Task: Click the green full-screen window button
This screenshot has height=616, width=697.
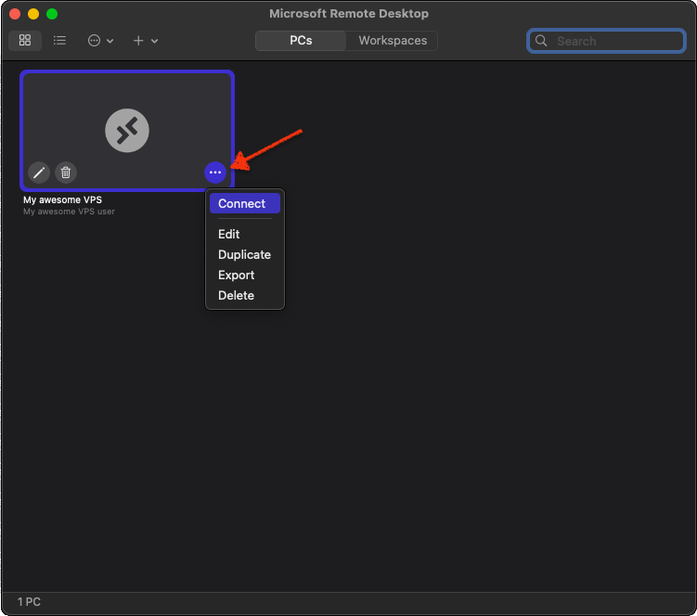Action: [x=52, y=14]
